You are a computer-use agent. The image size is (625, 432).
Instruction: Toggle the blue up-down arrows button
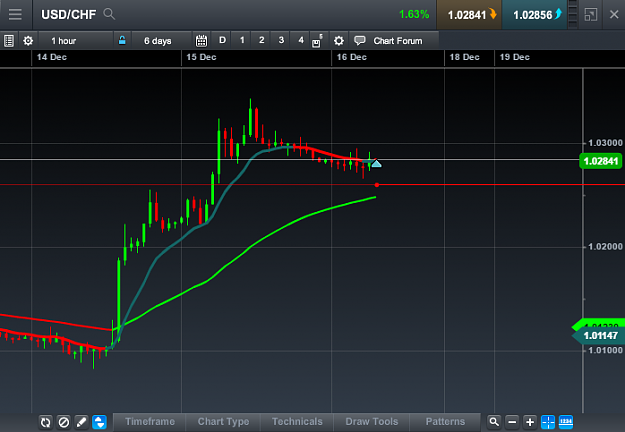99,422
